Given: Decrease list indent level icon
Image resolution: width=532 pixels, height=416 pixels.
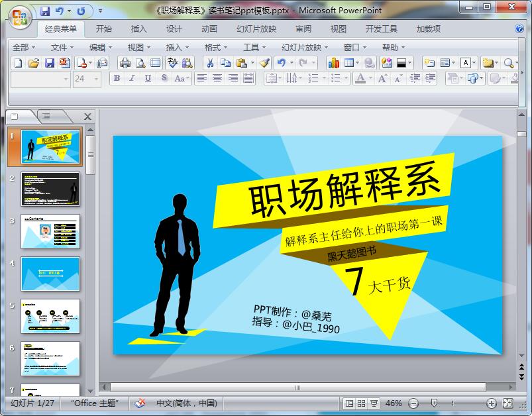Looking at the screenshot, I should pos(415,78).
